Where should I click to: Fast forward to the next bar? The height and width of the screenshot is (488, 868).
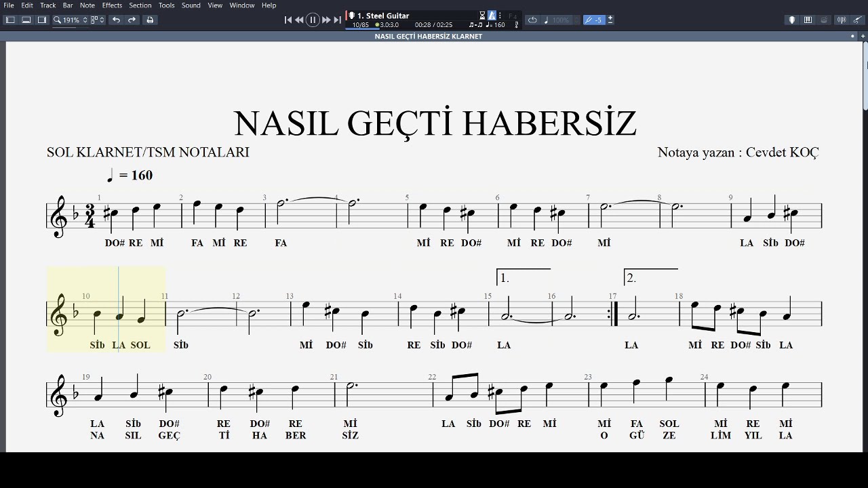326,20
